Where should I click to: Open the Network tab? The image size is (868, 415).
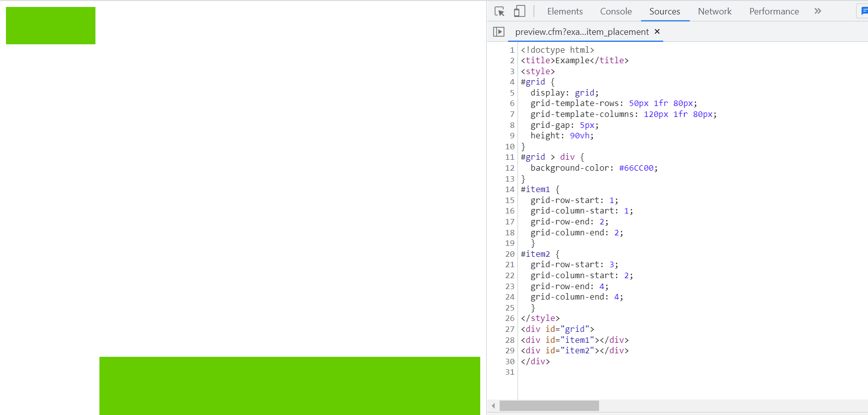pyautogui.click(x=714, y=11)
